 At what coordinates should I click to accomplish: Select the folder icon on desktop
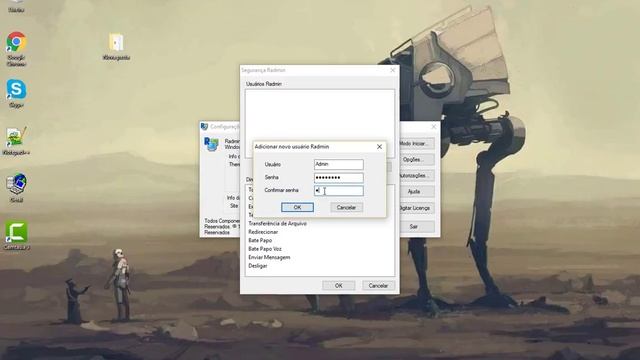116,42
